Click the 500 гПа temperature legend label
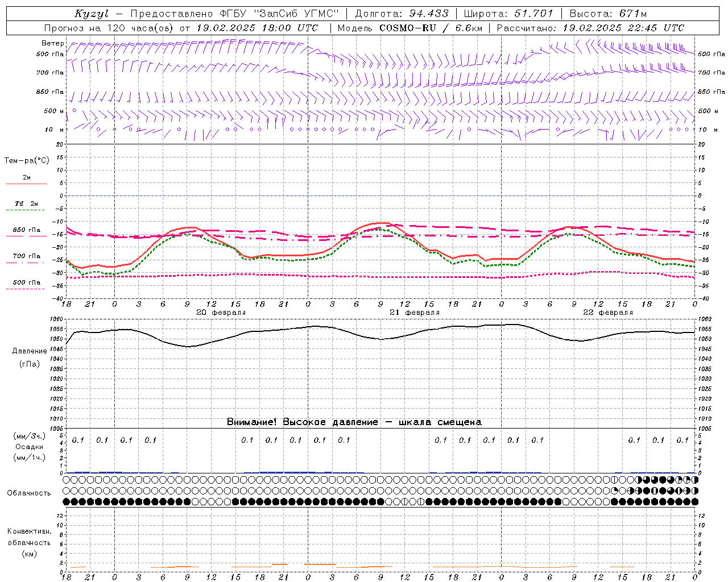The image size is (728, 582). tap(26, 282)
